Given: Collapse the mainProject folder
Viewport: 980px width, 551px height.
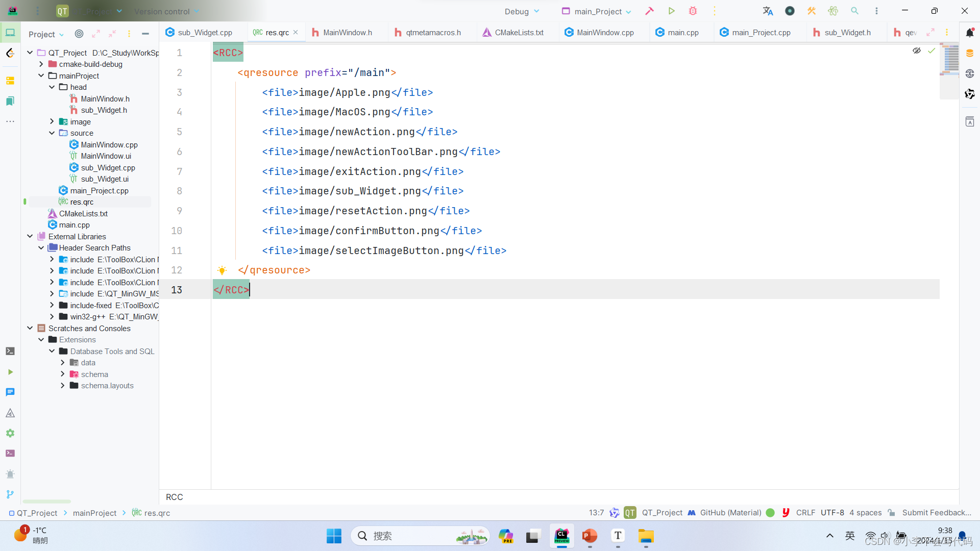Looking at the screenshot, I should click(x=41, y=76).
